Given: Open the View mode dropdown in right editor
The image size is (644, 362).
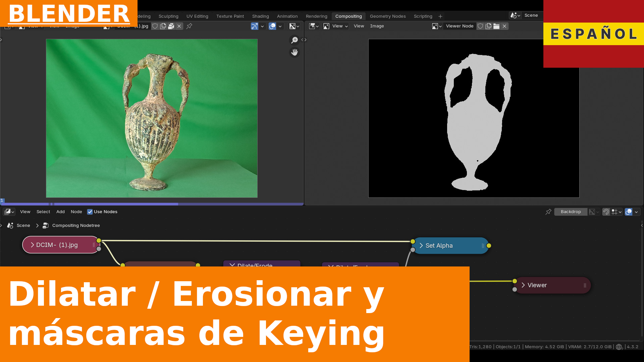Looking at the screenshot, I should pyautogui.click(x=335, y=26).
